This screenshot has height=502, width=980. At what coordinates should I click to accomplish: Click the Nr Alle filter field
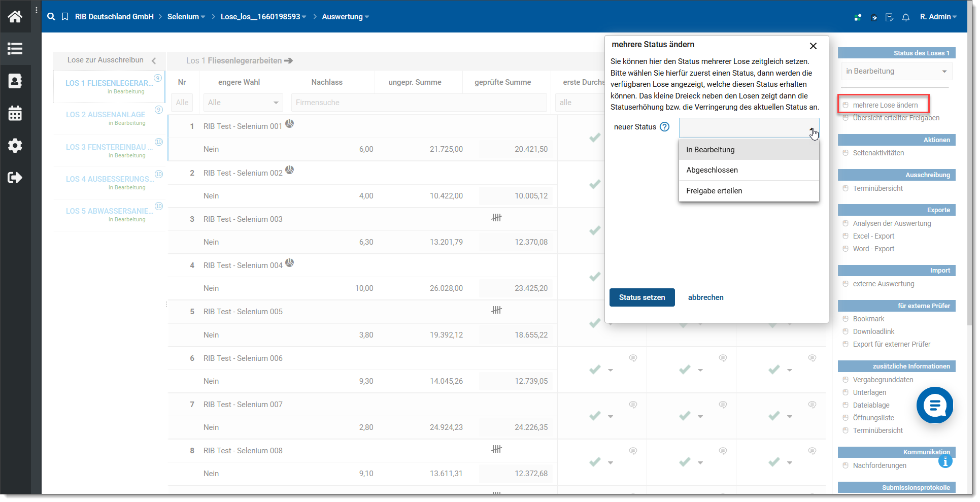click(x=182, y=103)
